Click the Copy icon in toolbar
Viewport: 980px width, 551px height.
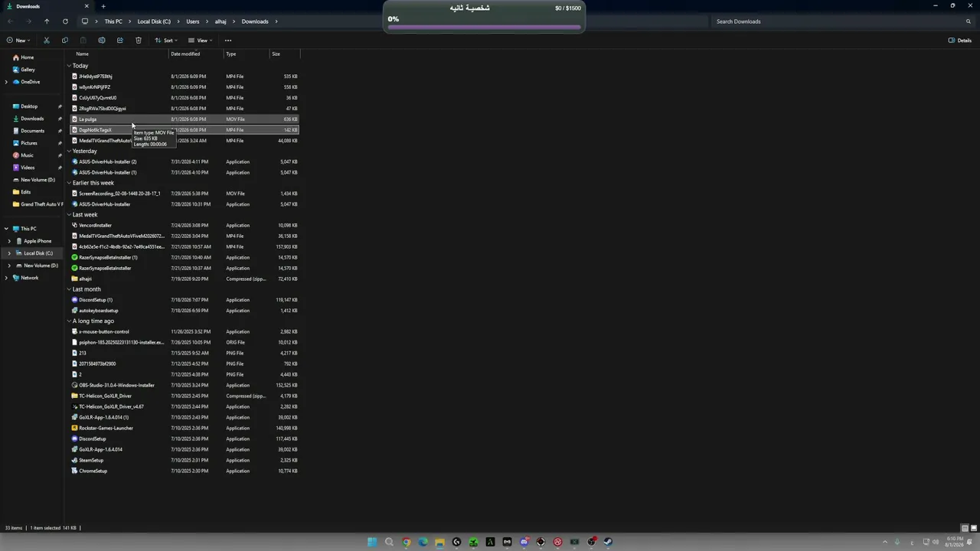point(65,41)
